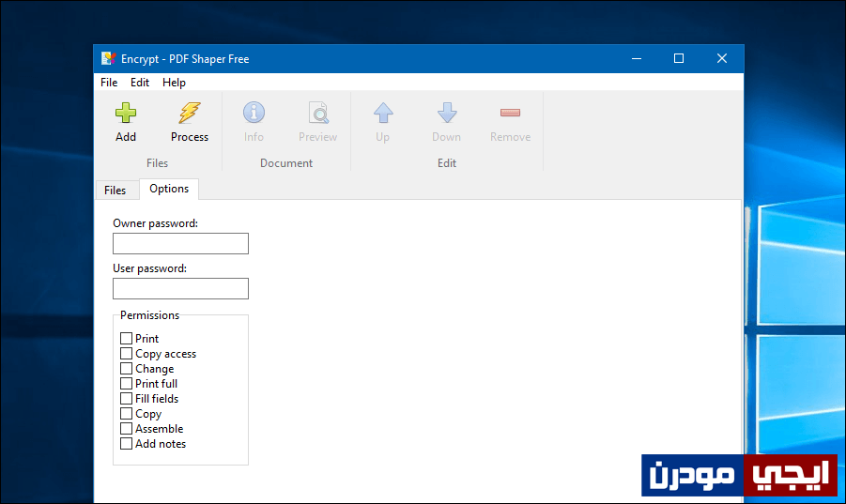The image size is (846, 504).
Task: Click the PDF Shaper title bar icon
Action: click(109, 59)
